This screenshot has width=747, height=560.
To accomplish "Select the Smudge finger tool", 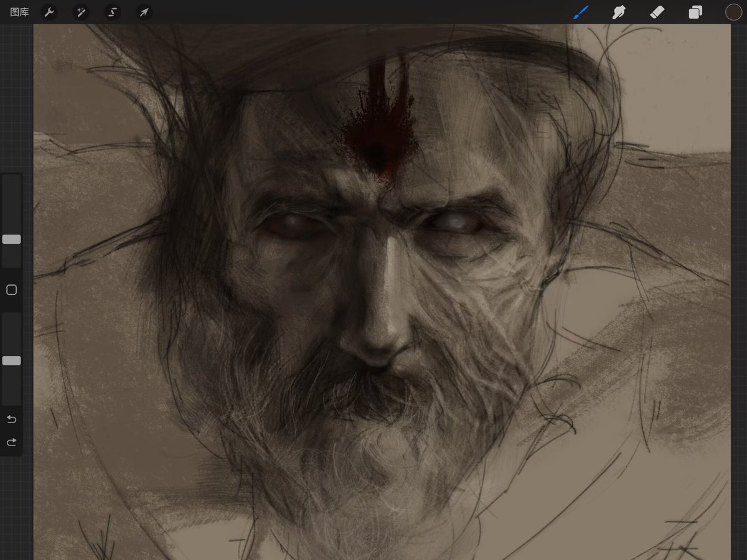I will (x=619, y=12).
